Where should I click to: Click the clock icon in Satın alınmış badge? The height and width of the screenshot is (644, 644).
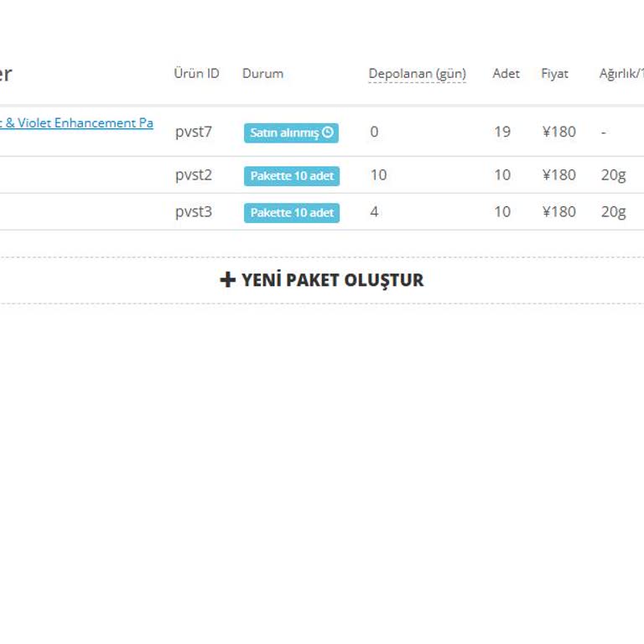328,132
